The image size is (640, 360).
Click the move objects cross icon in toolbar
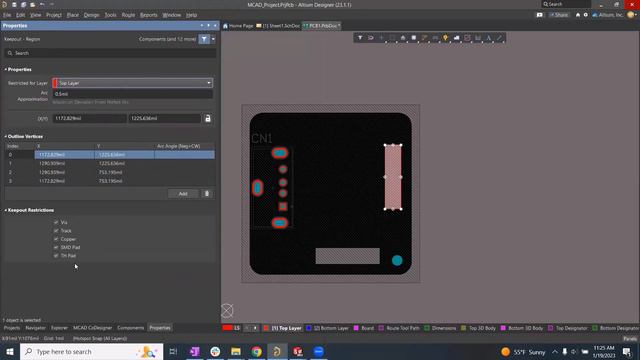pyautogui.click(x=382, y=38)
